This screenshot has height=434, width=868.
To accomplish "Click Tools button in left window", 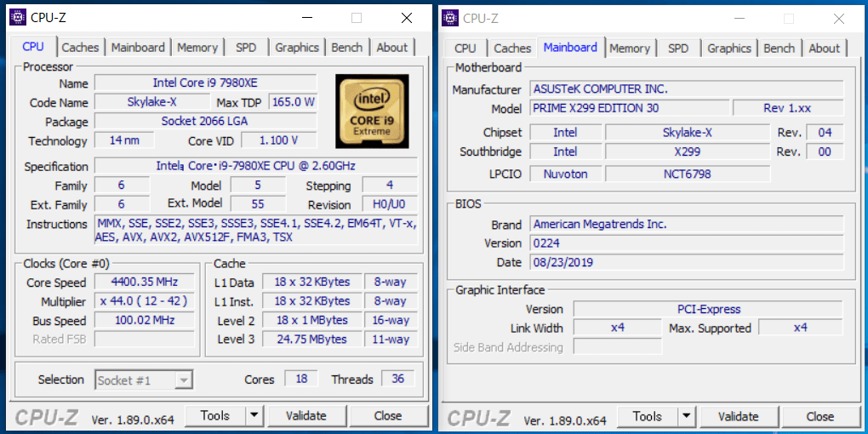I will tap(214, 416).
